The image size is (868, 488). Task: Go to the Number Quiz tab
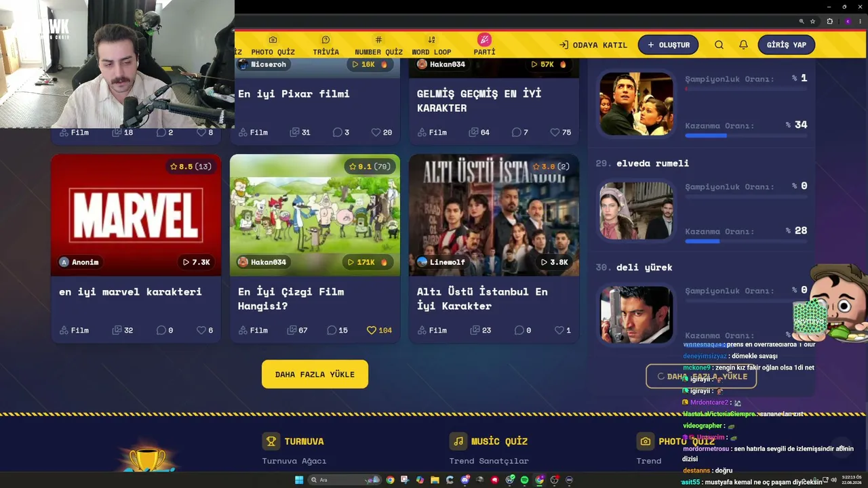click(378, 45)
